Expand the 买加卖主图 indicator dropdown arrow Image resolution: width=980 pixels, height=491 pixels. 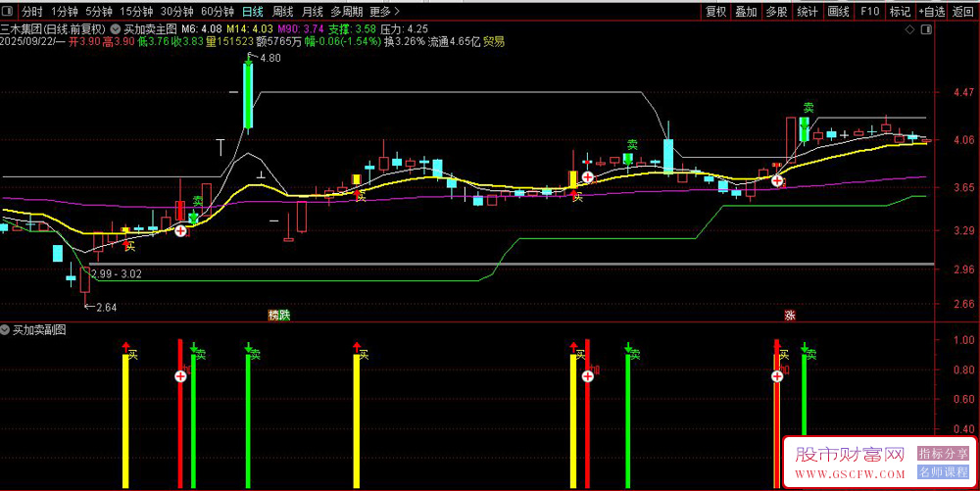point(116,28)
